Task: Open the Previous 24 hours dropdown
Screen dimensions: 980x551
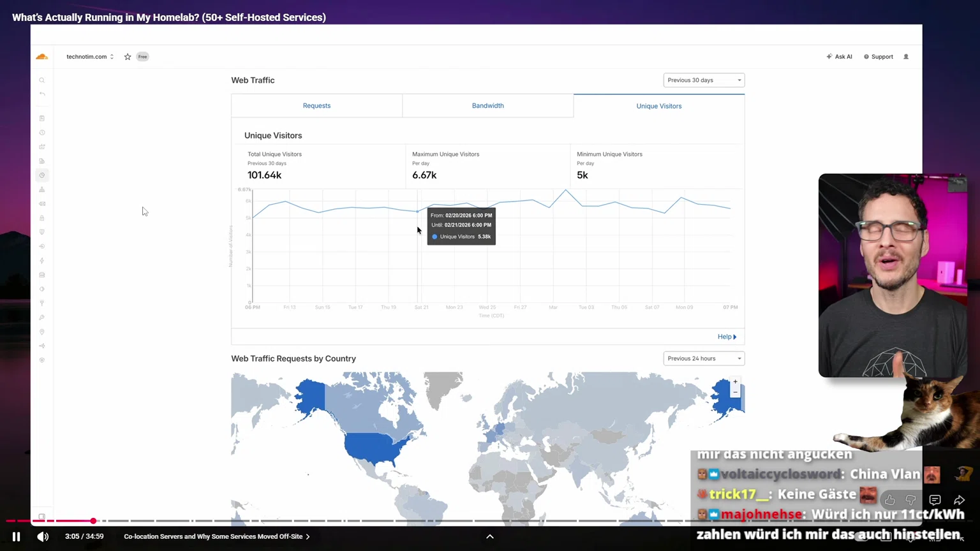Action: coord(703,358)
